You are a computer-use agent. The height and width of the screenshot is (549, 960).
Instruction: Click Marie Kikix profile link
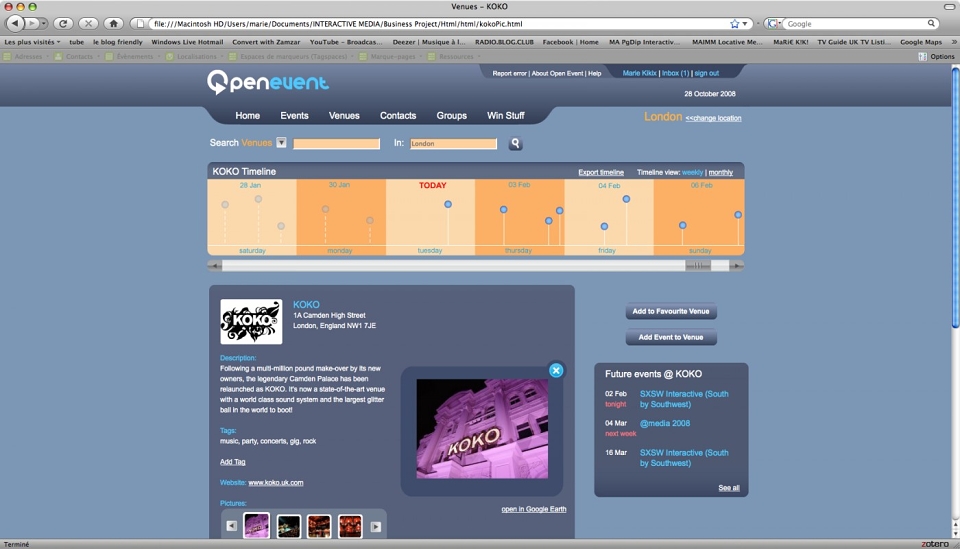tap(639, 73)
